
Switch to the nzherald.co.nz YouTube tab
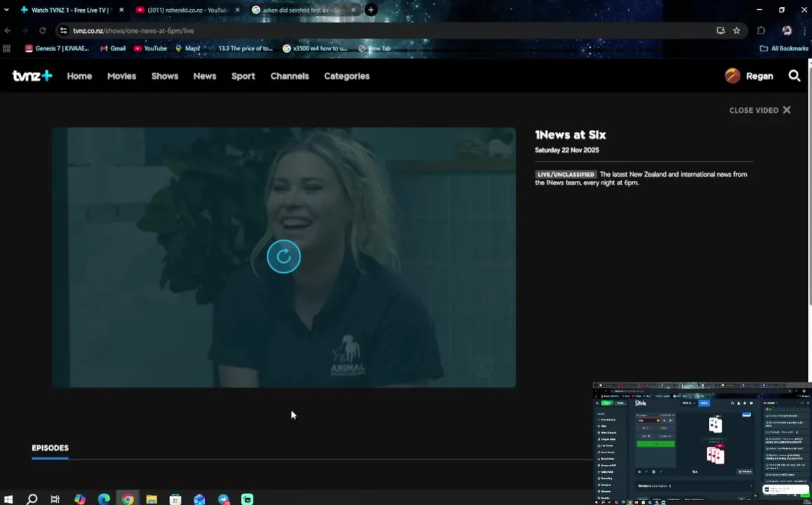point(187,10)
